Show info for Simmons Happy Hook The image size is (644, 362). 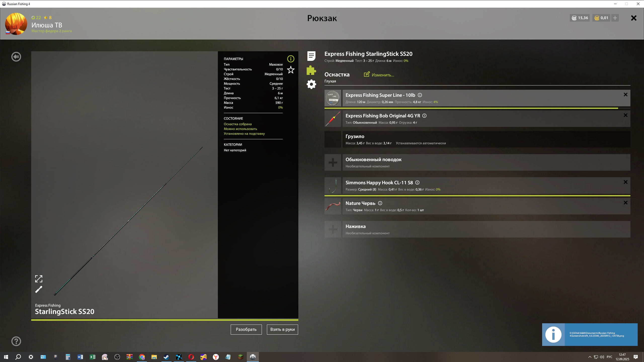tap(417, 183)
